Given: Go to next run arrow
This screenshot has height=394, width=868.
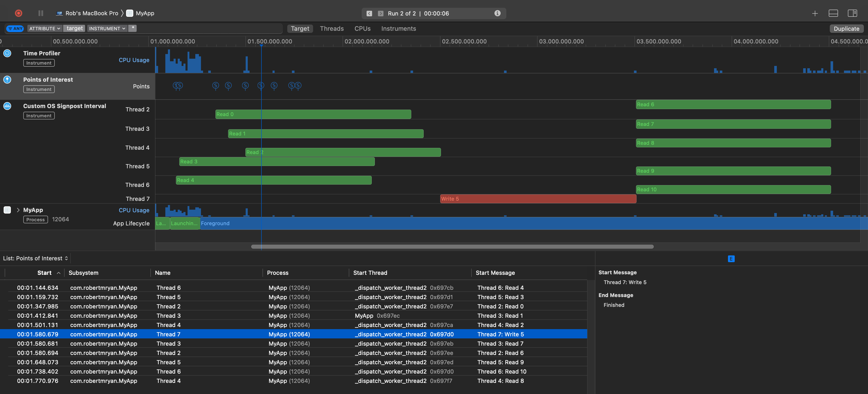Looking at the screenshot, I should tap(381, 13).
